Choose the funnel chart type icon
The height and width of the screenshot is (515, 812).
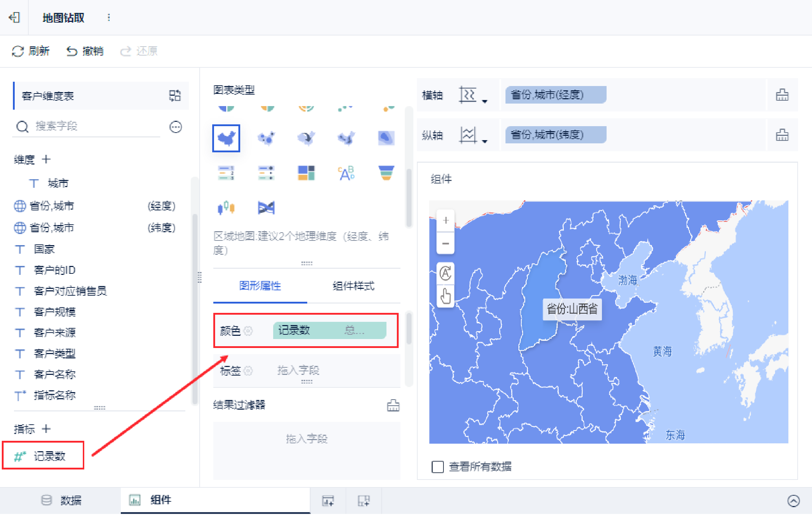386,173
